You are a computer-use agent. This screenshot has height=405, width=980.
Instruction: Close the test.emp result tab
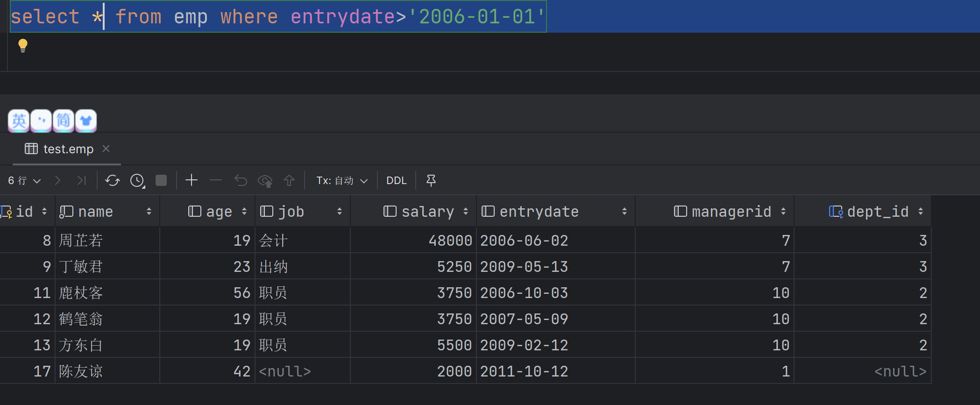(x=106, y=149)
